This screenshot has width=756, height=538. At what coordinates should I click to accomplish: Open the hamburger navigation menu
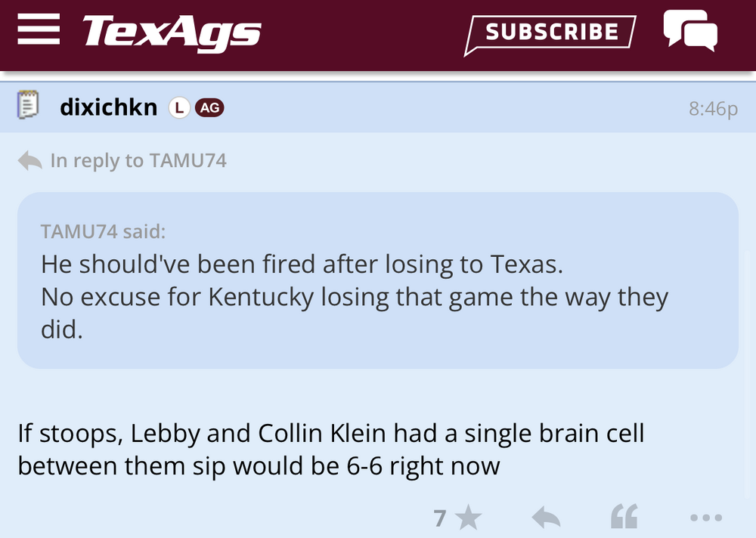coord(38,30)
